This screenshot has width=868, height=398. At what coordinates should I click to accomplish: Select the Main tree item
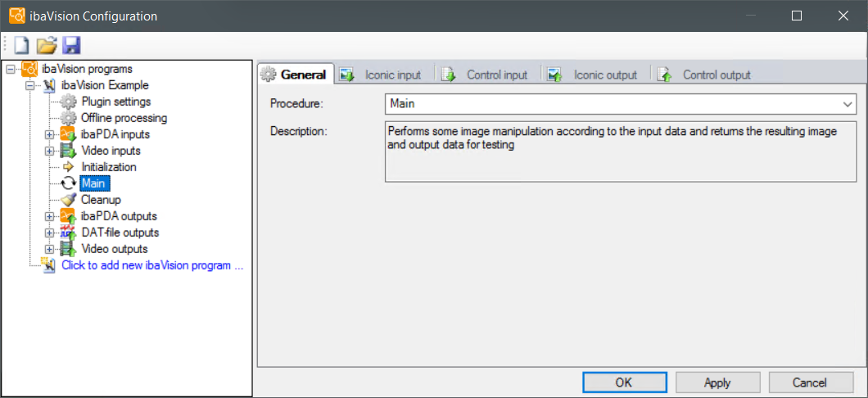95,183
